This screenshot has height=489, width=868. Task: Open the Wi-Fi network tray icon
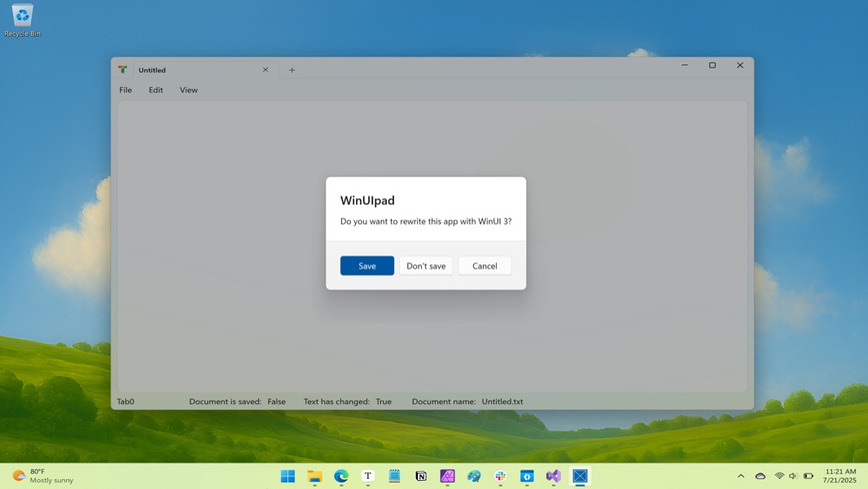[779, 476]
